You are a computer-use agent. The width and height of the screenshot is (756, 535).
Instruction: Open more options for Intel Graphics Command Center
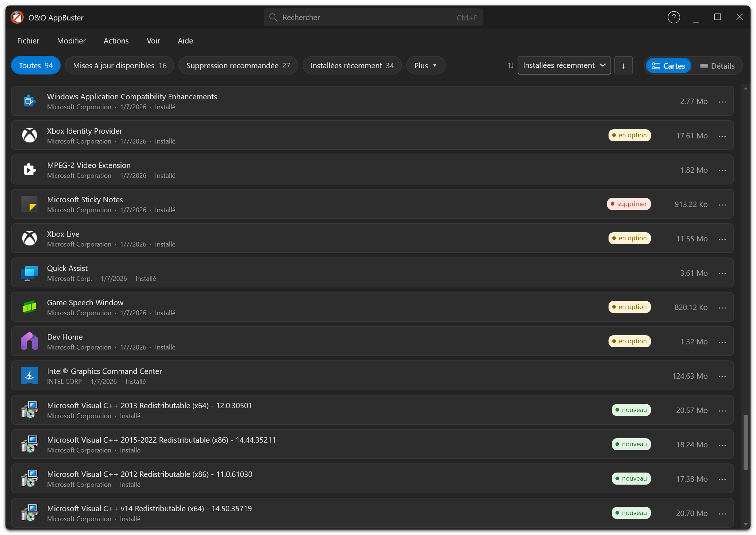coord(722,376)
